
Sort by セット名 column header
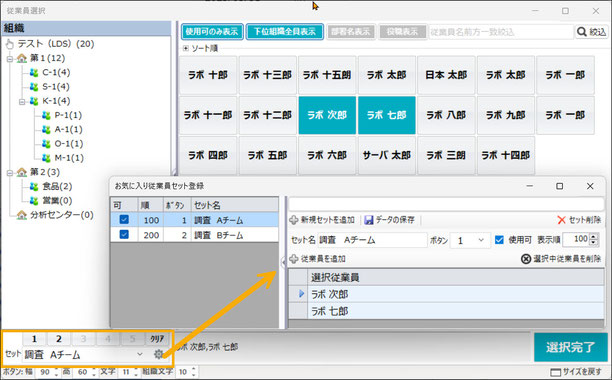(x=235, y=205)
